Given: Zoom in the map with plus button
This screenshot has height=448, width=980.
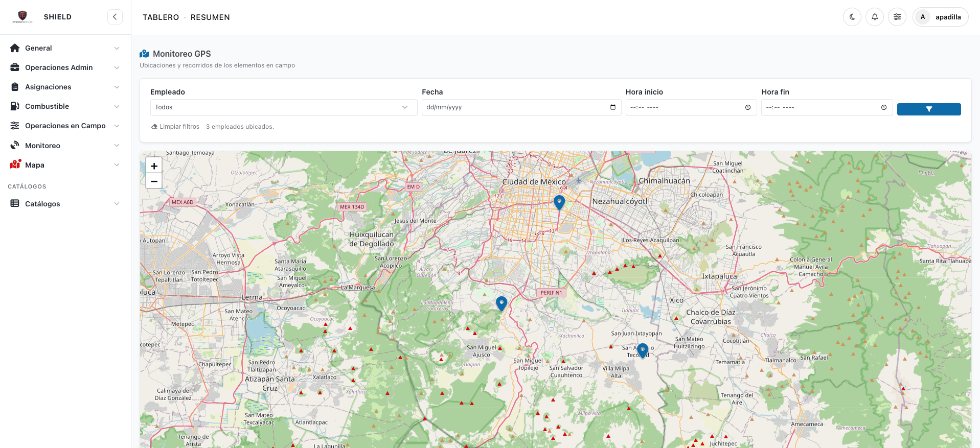Looking at the screenshot, I should (154, 166).
